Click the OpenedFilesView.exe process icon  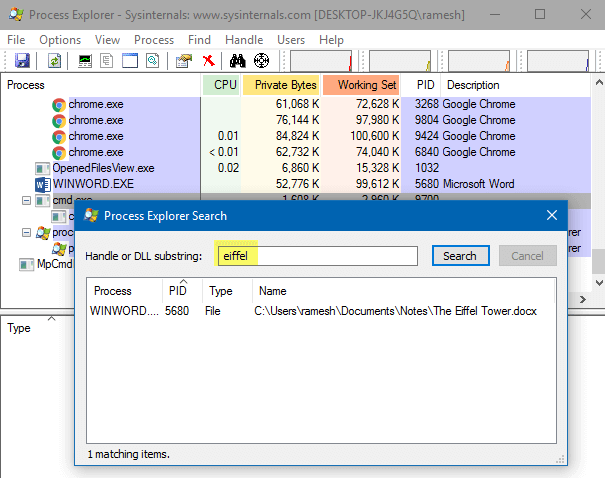42,169
